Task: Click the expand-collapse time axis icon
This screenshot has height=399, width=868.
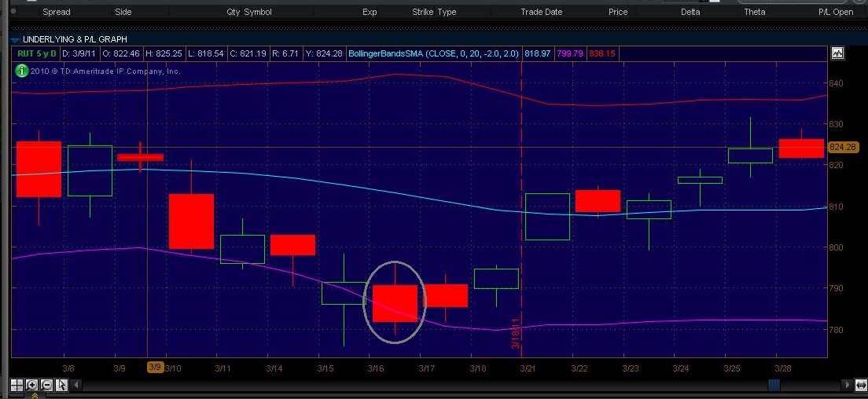Action: click(862, 385)
